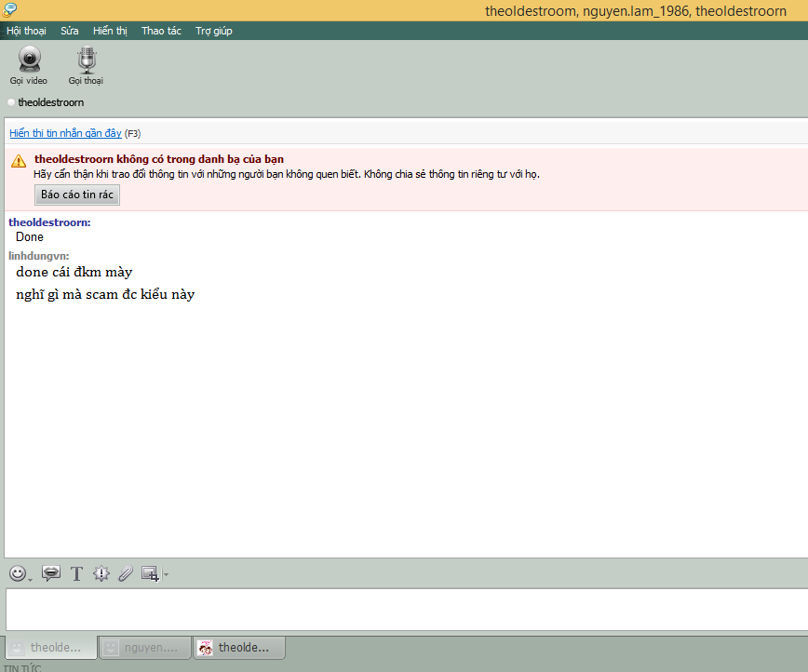Image resolution: width=808 pixels, height=672 pixels.
Task: Open the Sửa menu
Action: [x=70, y=31]
